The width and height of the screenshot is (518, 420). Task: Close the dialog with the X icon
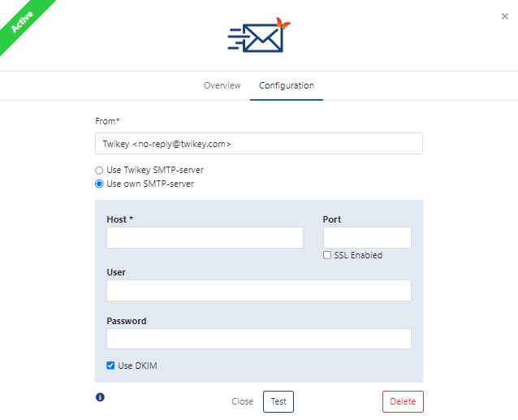coord(505,15)
